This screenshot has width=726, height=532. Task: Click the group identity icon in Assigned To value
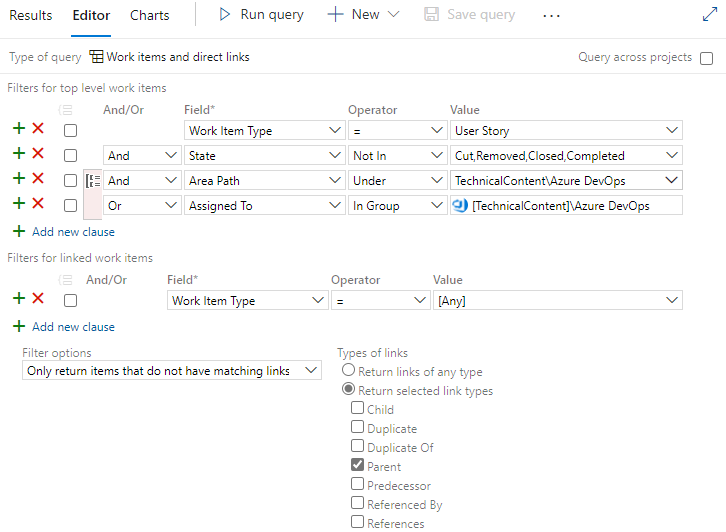point(460,205)
